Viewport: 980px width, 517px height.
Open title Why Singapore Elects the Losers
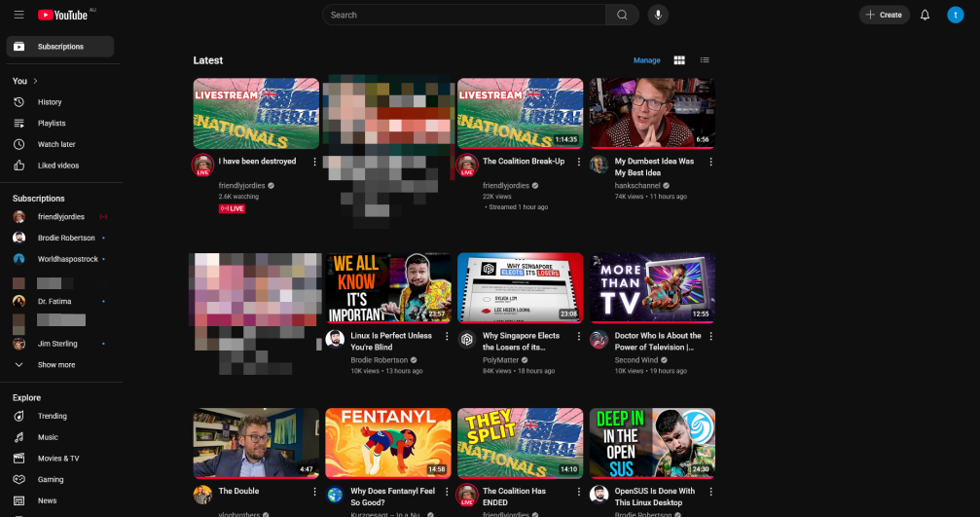(x=522, y=342)
